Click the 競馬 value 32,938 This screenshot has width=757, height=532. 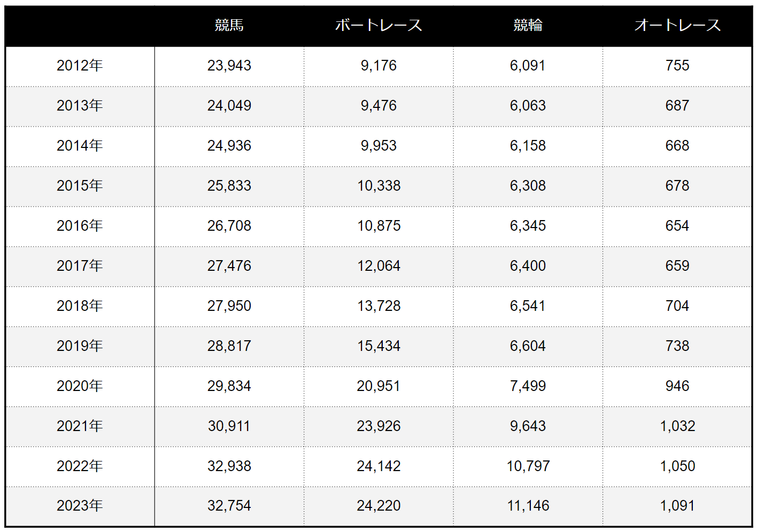(229, 466)
